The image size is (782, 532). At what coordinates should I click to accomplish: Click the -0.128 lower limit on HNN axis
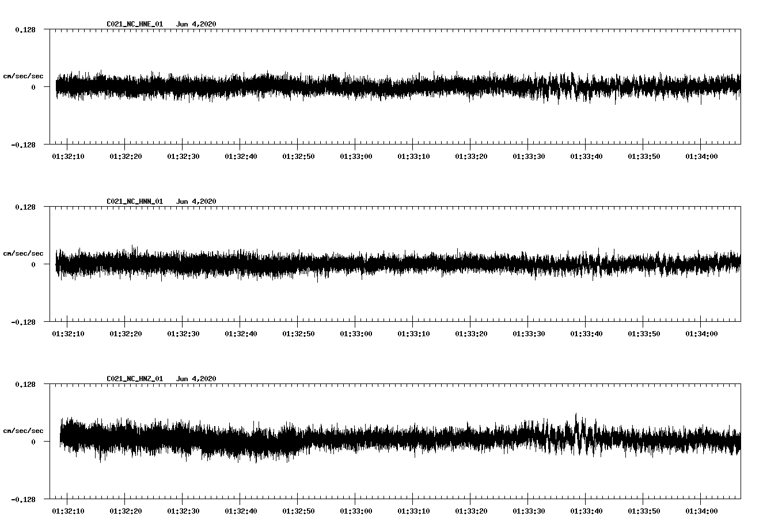coord(23,322)
